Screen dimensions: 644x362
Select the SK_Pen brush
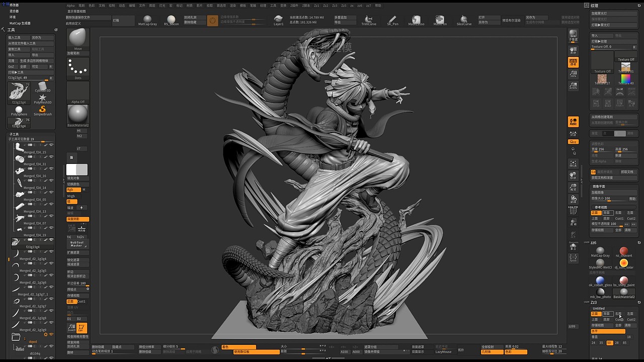coord(393,20)
